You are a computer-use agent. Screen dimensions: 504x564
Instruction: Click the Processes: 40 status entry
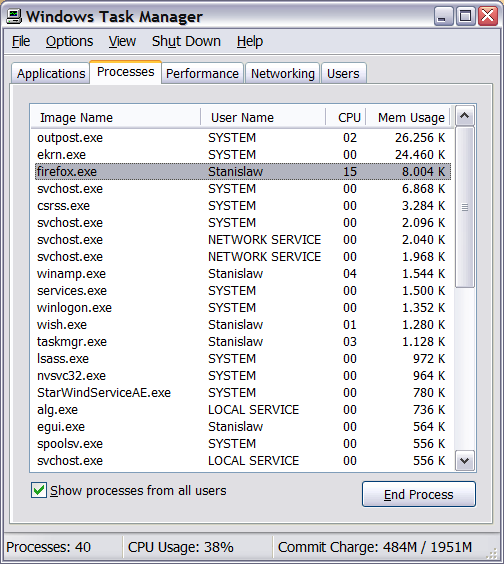(49, 547)
